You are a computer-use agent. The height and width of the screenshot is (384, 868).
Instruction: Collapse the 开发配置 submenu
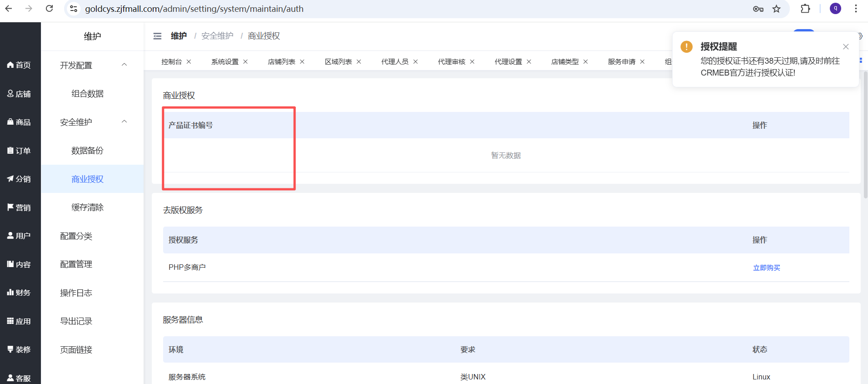tap(124, 65)
